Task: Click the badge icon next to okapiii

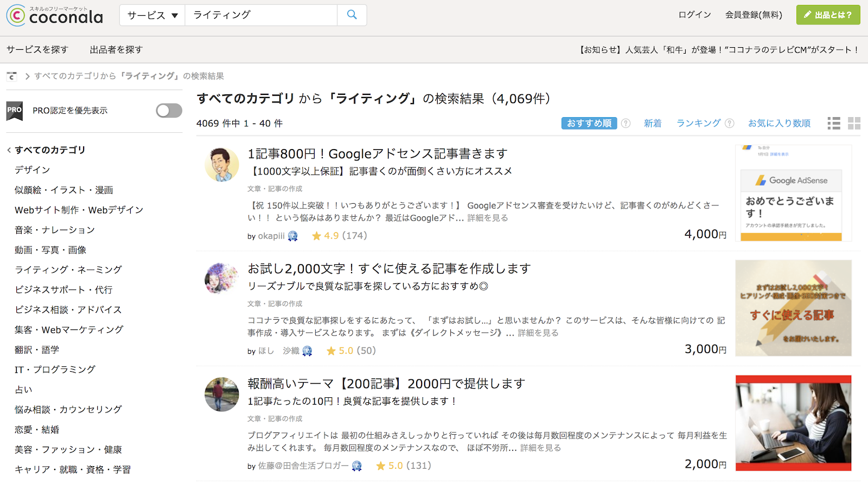Action: click(293, 236)
